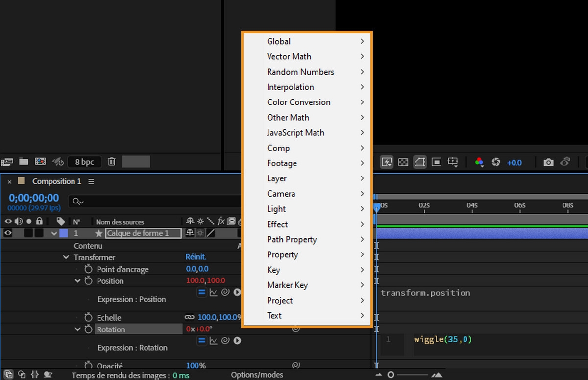Viewport: 588px width, 380px height.
Task: Toggle continuous rasterize switch on layer 1
Action: click(x=200, y=233)
